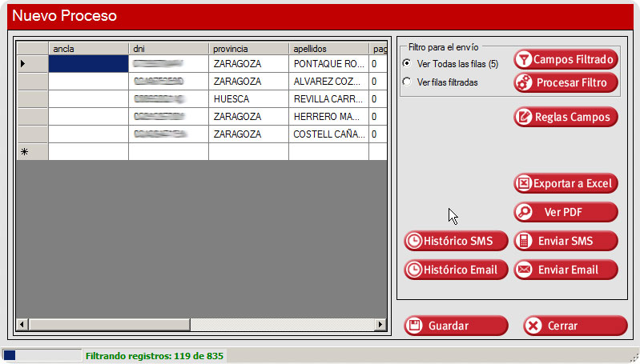Close the dialog with Cerrar button
Viewport: 640px width, 364px height.
[574, 326]
